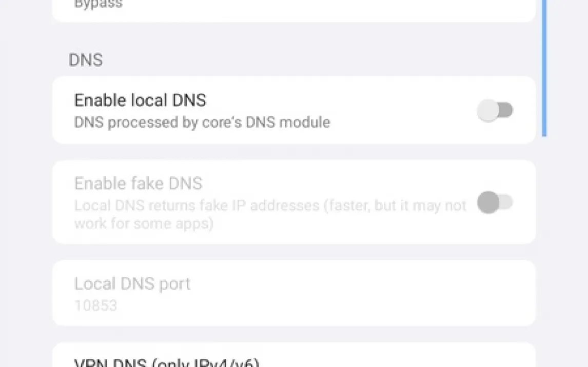588x367 pixels.
Task: Toggle the Enable fake DNS switch
Action: (495, 202)
